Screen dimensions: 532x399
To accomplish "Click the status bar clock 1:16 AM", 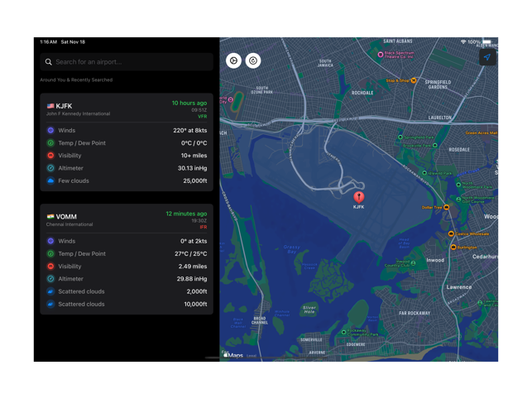I will tap(49, 41).
